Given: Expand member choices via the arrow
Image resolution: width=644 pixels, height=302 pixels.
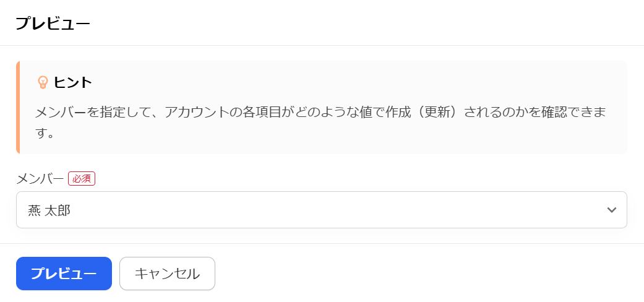Looking at the screenshot, I should (x=612, y=210).
